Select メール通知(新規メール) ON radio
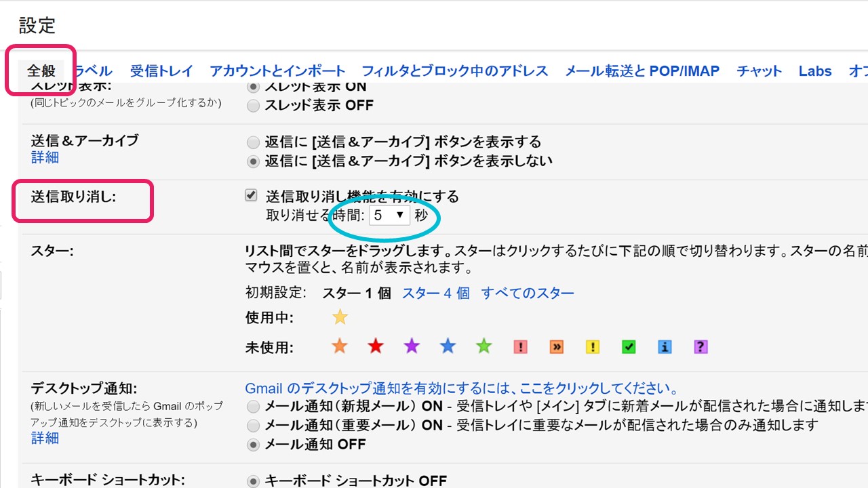This screenshot has width=868, height=488. click(x=253, y=407)
